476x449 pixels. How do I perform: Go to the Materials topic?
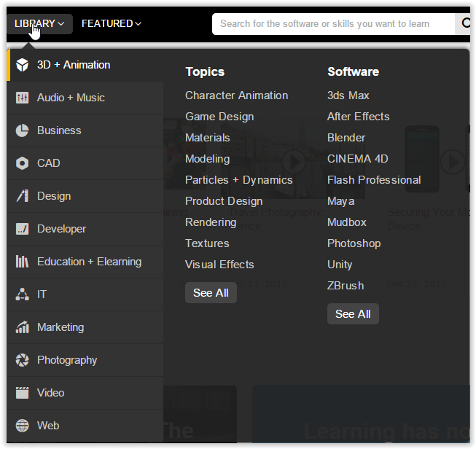click(208, 138)
